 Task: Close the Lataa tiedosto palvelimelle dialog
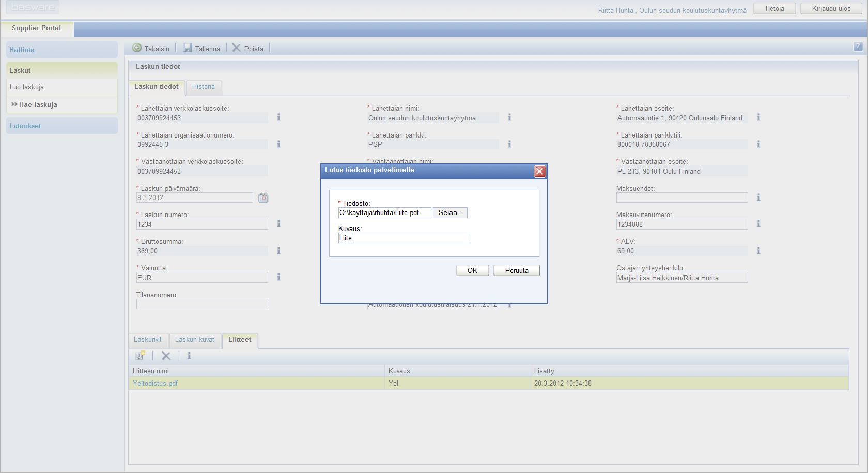coord(540,172)
